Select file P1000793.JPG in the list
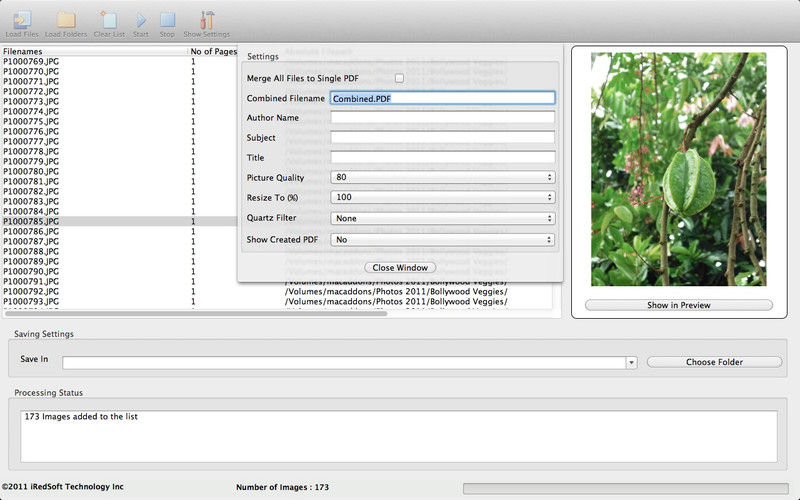Viewport: 800px width, 500px height. (31, 302)
